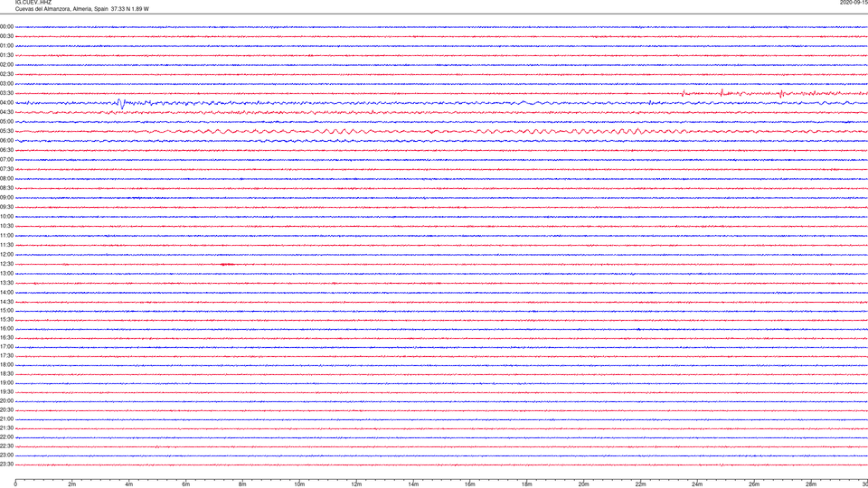
Task: Select the 11:30 trace time label
Action: (6, 245)
